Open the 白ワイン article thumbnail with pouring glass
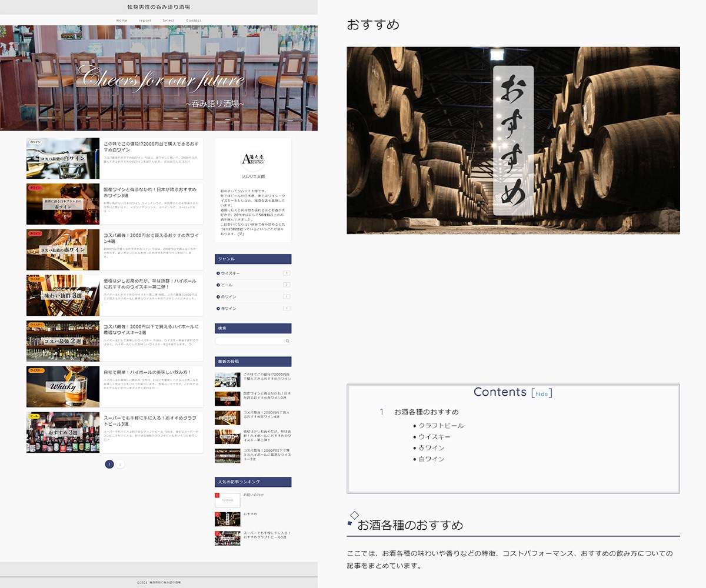 63,158
